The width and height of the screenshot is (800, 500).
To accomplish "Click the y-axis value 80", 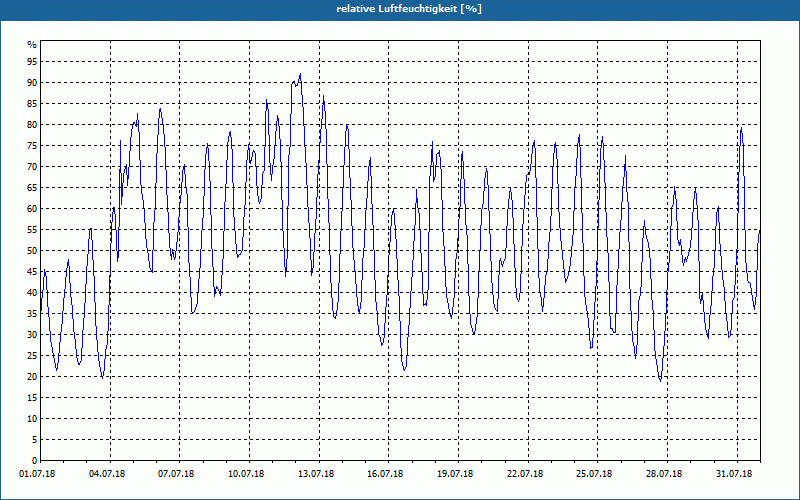I will click(32, 124).
